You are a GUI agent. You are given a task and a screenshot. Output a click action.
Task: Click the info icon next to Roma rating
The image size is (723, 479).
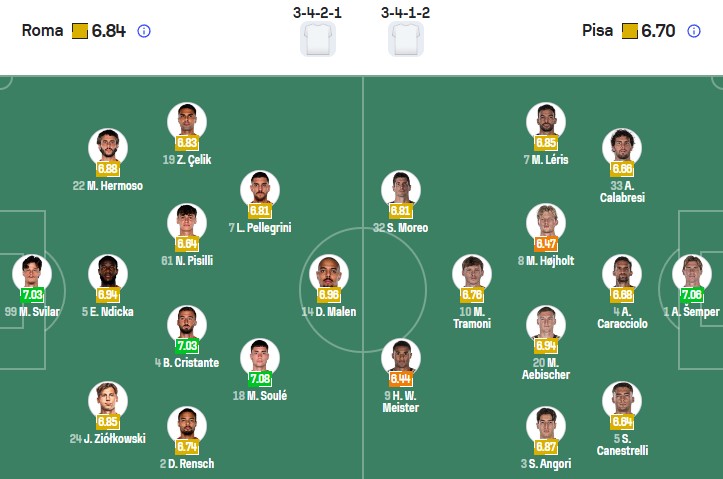pos(144,31)
